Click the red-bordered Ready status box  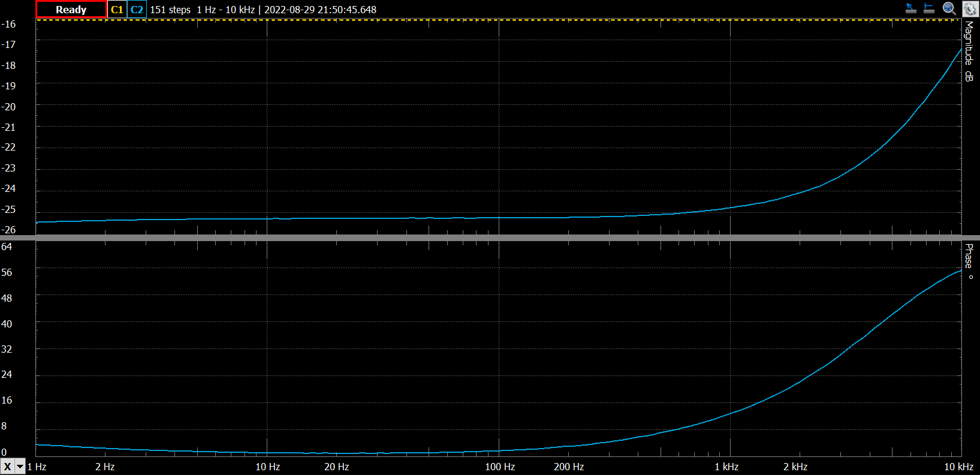[x=71, y=10]
